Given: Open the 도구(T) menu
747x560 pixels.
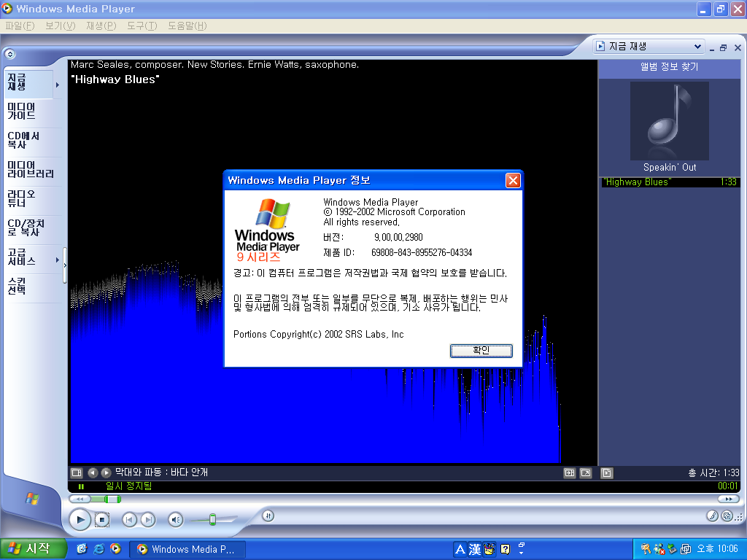Looking at the screenshot, I should [142, 26].
